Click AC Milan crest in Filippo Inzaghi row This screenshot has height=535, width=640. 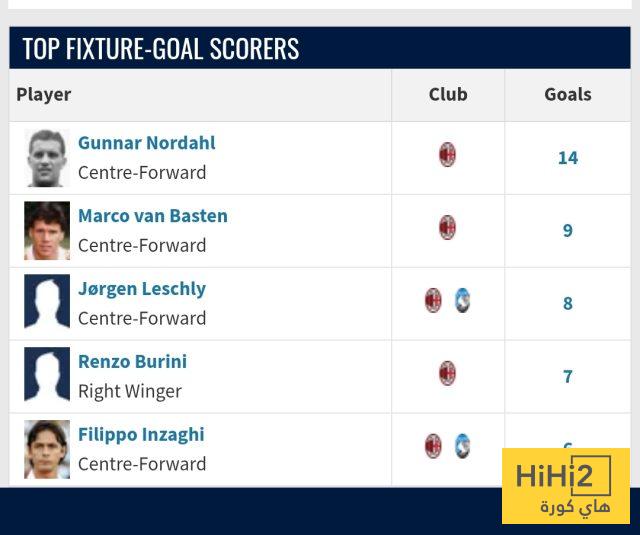tap(433, 446)
